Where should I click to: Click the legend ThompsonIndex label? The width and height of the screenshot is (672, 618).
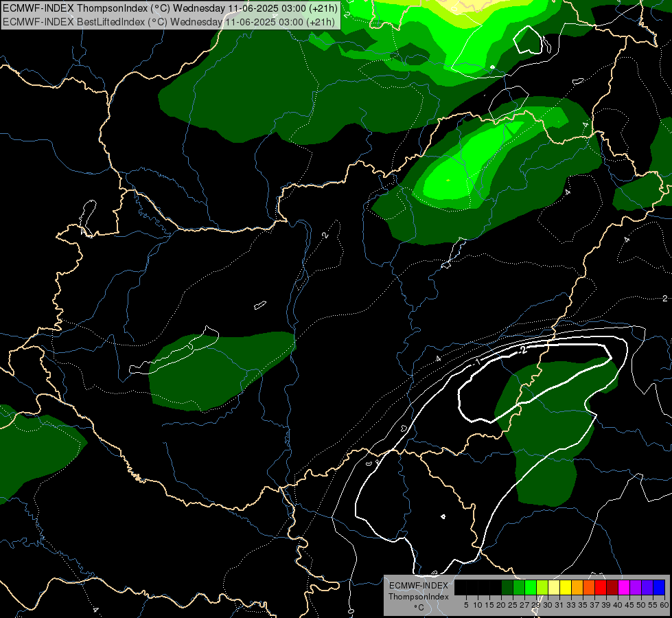(419, 597)
